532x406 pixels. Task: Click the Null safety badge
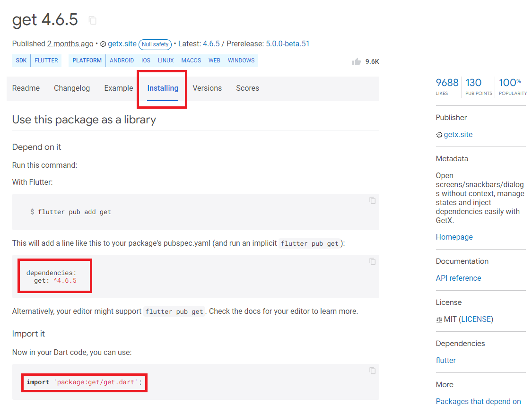point(155,44)
